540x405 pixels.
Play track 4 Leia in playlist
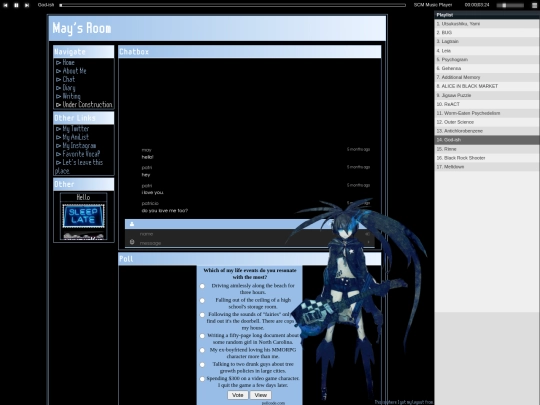pos(487,51)
